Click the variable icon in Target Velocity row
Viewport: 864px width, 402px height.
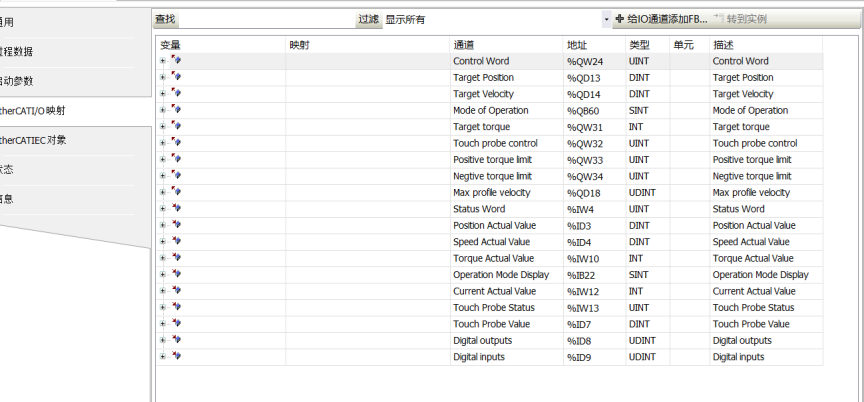[x=176, y=94]
